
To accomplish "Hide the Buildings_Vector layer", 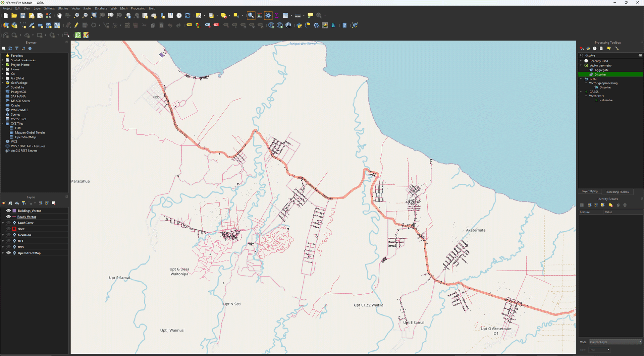I will 9,211.
